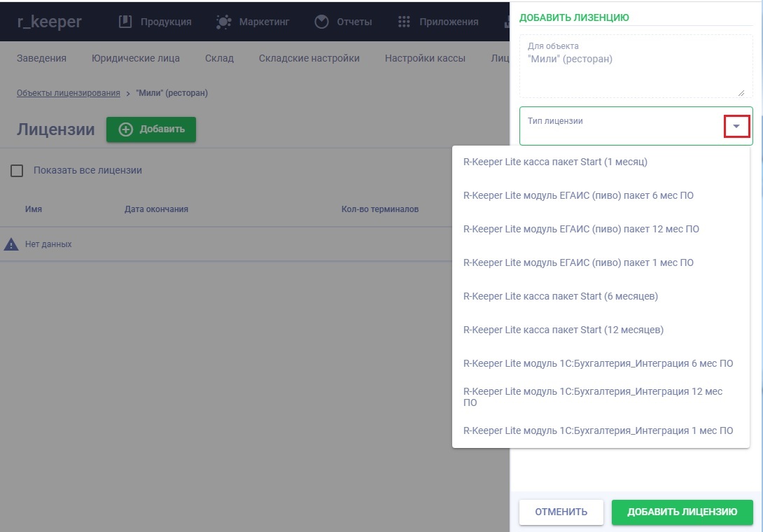Open Настройки кассы tab
The height and width of the screenshot is (532, 763).
click(x=426, y=58)
